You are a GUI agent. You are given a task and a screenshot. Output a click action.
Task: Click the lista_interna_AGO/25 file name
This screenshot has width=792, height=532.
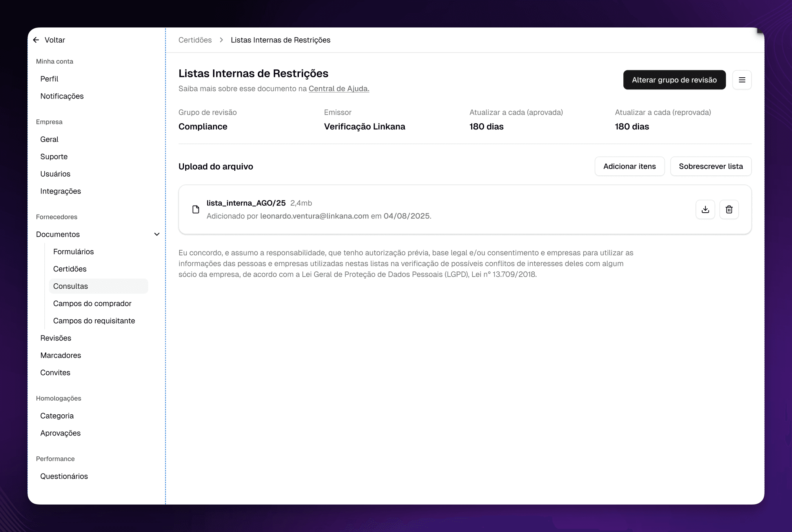click(246, 203)
